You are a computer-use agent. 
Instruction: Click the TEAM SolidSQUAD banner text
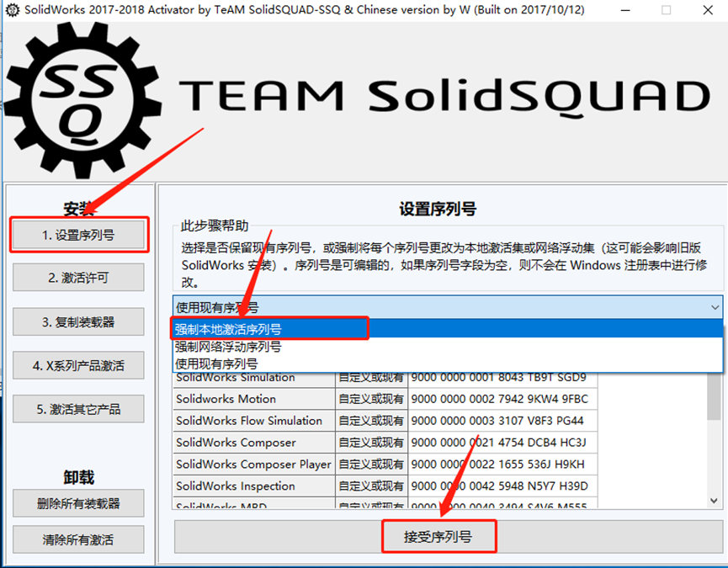(x=446, y=93)
